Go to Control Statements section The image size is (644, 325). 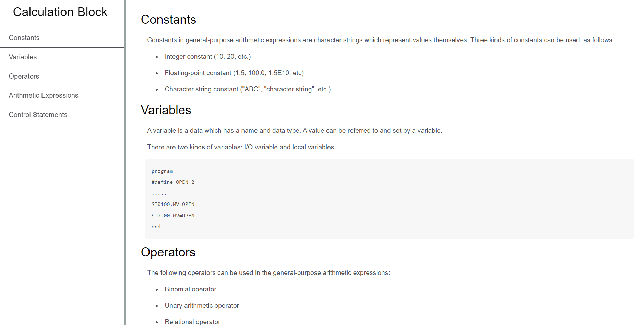tap(38, 114)
